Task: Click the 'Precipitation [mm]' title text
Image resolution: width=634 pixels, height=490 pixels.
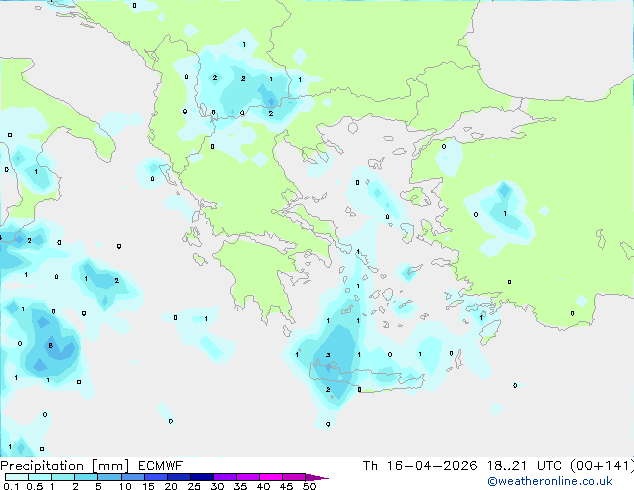Action: 65,466
